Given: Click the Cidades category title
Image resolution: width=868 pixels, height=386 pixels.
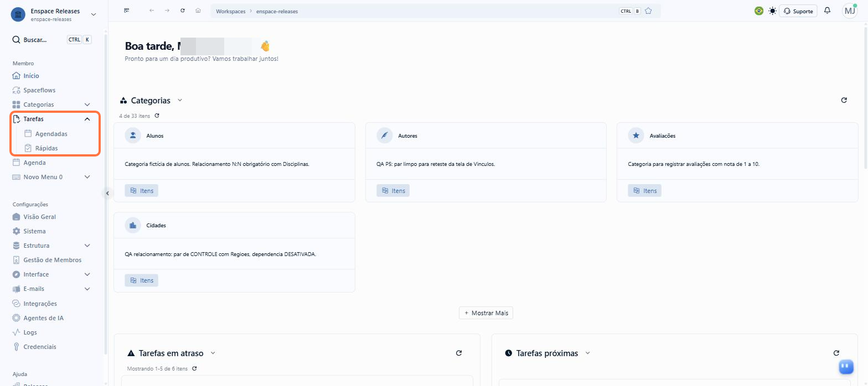Looking at the screenshot, I should (156, 226).
